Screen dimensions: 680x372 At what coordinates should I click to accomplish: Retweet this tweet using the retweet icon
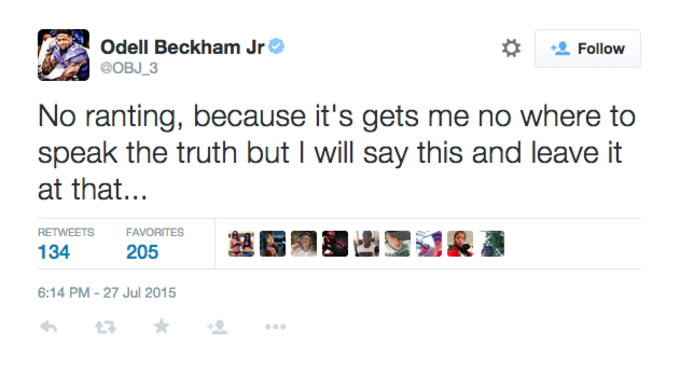105,326
